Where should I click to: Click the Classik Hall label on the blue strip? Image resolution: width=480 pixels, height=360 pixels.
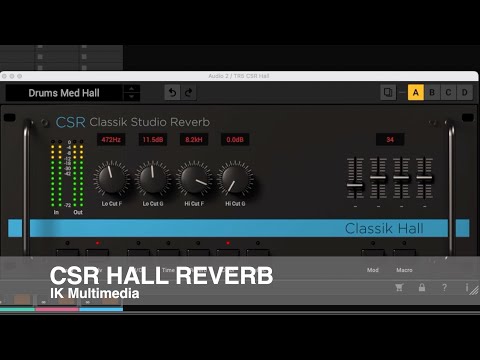[384, 228]
